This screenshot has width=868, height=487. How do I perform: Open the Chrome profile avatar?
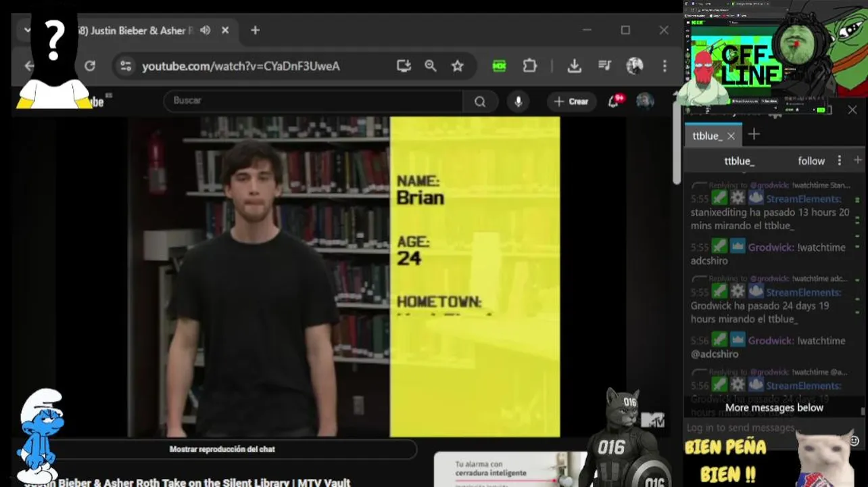(634, 66)
